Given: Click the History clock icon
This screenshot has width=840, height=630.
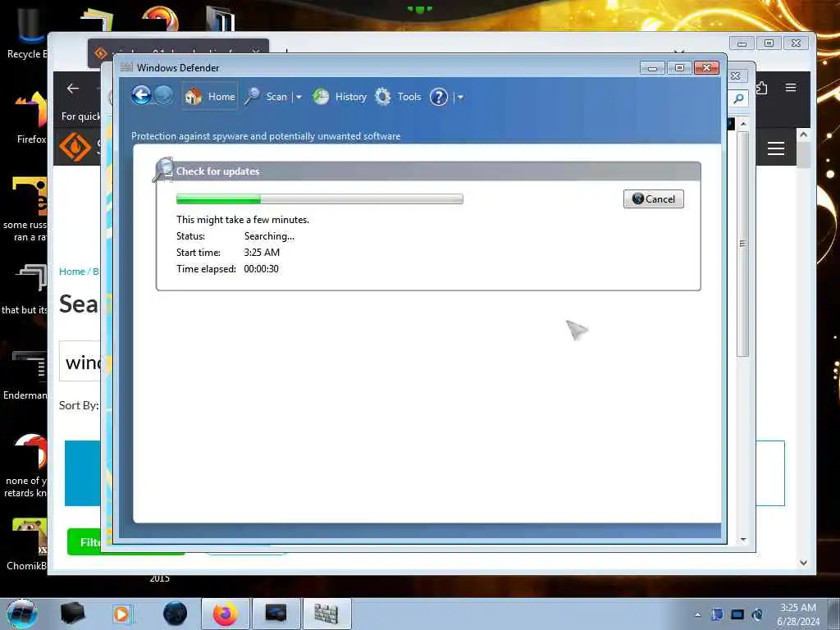Looking at the screenshot, I should [x=321, y=97].
